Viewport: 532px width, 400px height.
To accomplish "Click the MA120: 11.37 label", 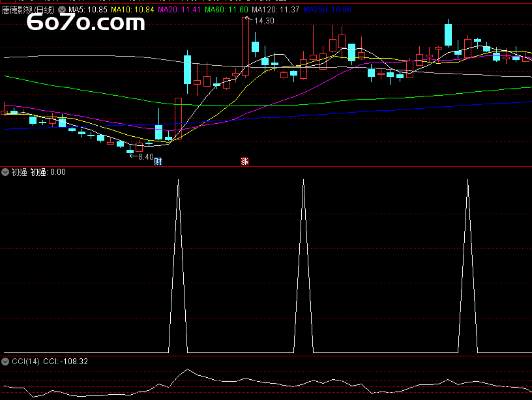I will tap(276, 10).
